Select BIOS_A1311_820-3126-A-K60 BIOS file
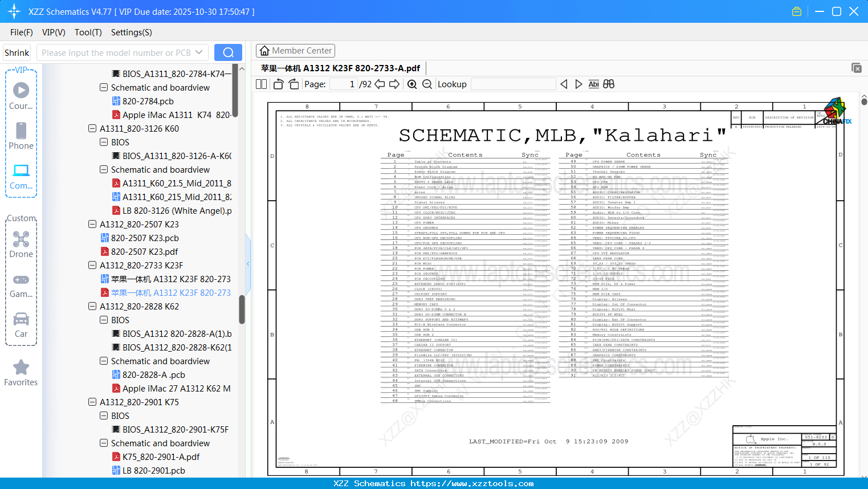 pyautogui.click(x=172, y=156)
